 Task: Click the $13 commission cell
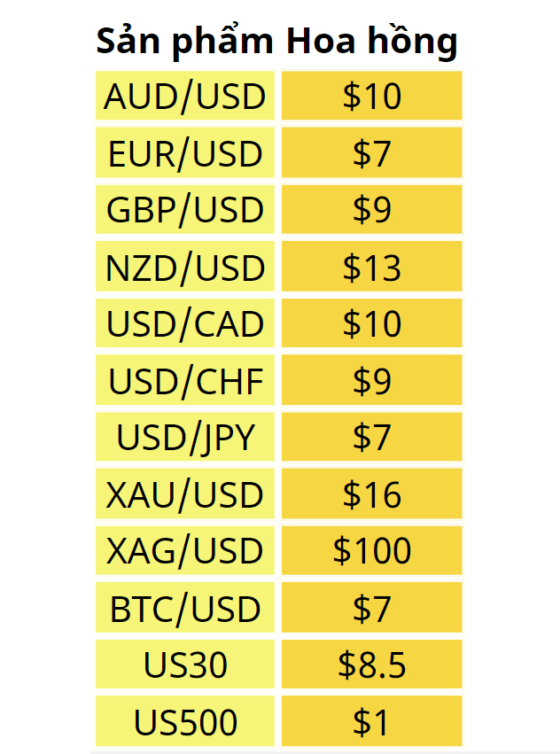point(372,268)
